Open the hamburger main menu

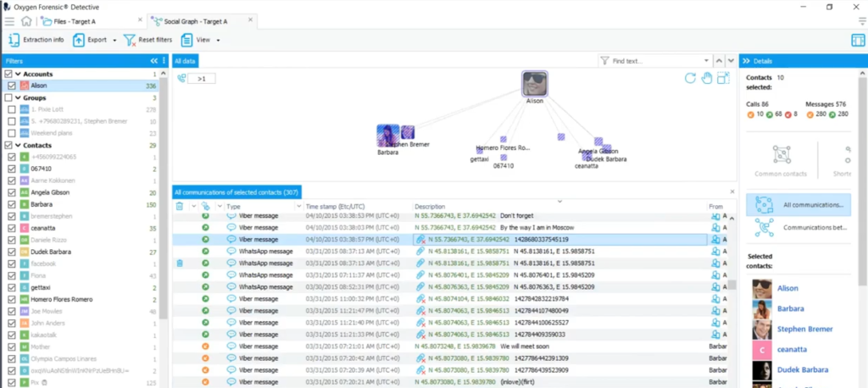9,21
